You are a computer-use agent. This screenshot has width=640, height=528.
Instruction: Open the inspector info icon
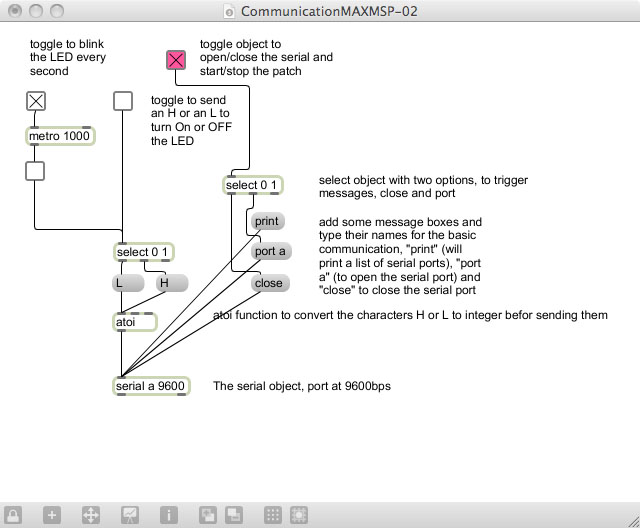coord(168,515)
